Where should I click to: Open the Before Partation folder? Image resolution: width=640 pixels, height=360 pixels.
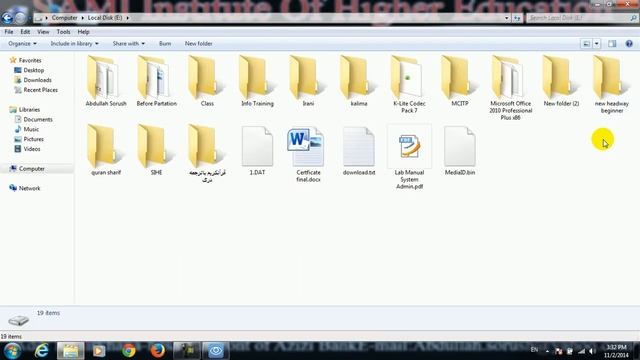click(156, 82)
